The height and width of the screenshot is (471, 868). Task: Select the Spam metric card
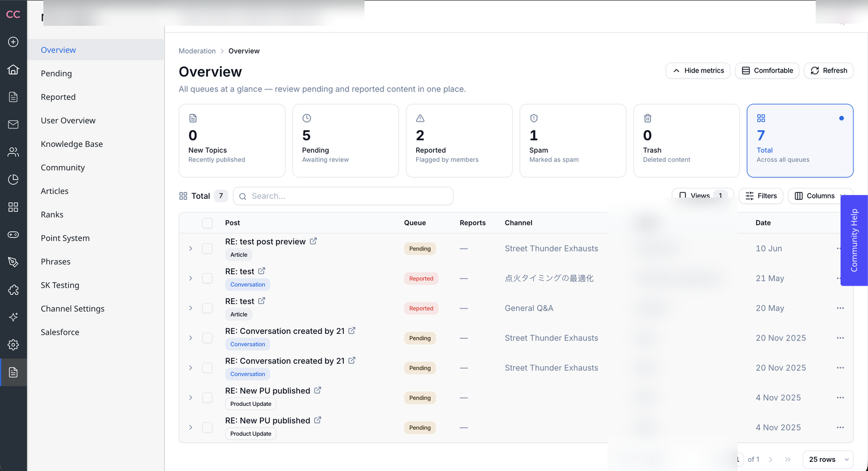pos(573,140)
